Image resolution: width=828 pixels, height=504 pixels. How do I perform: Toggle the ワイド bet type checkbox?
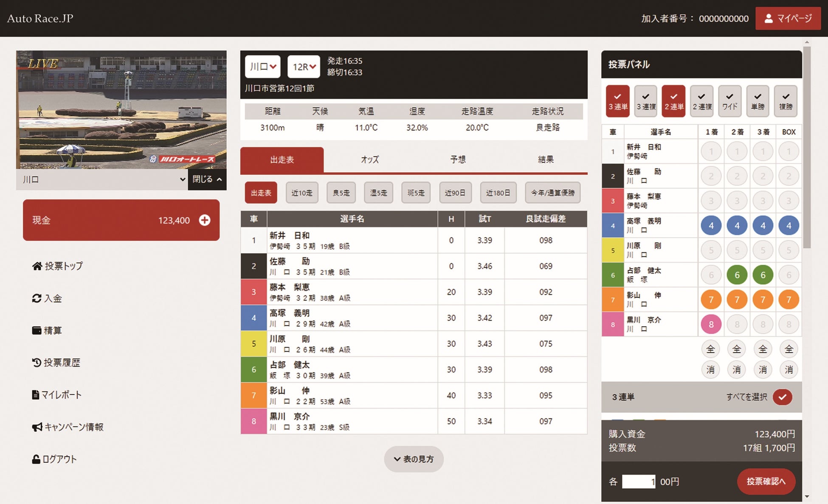pos(729,101)
